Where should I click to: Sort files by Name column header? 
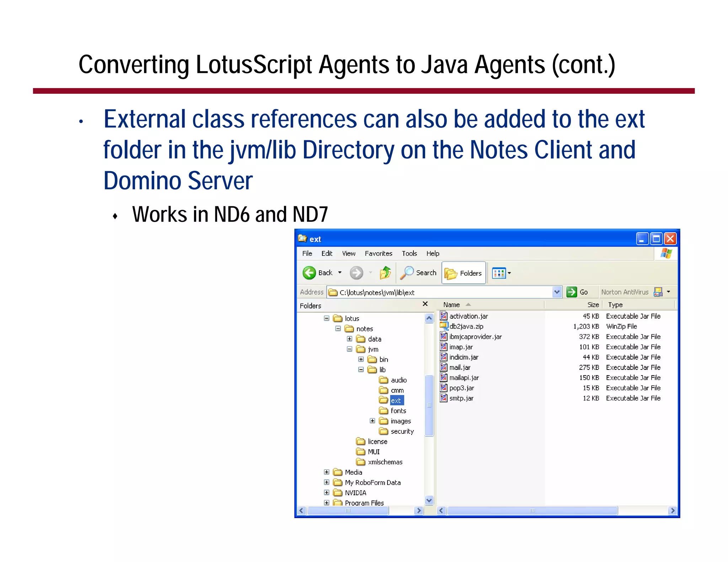(x=491, y=304)
